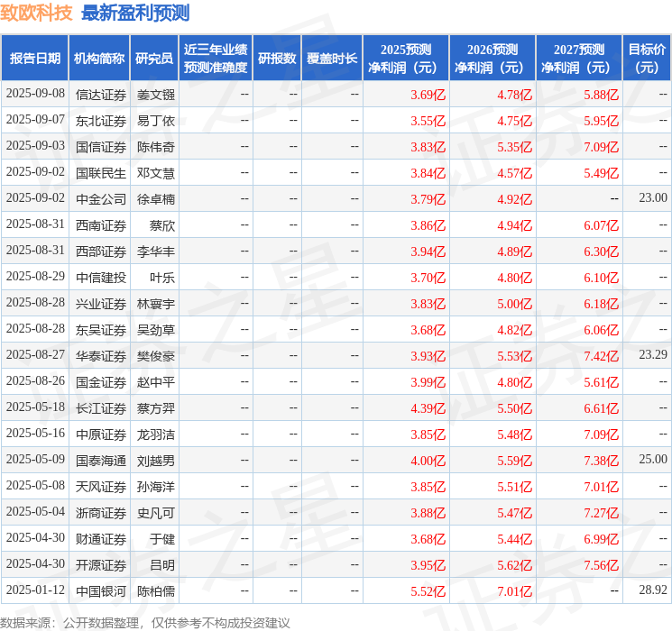
Task: Click 5.35亿 in 国信证券 row
Action: pos(515,147)
